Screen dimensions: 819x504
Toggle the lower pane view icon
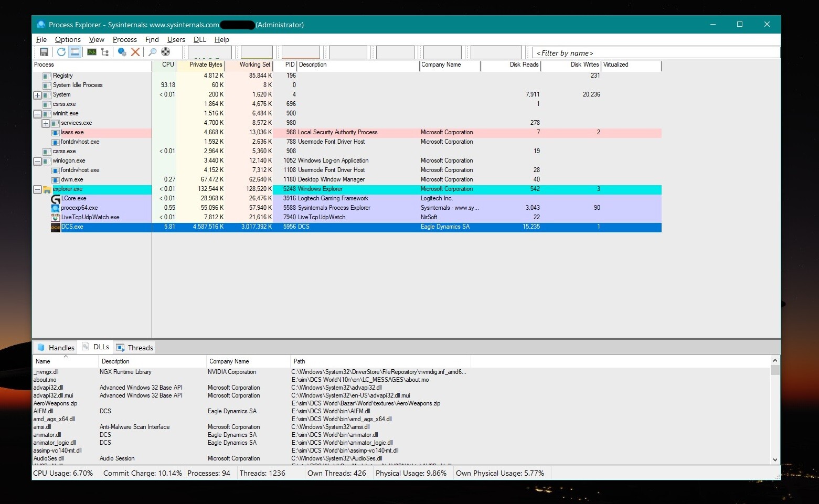pyautogui.click(x=75, y=52)
